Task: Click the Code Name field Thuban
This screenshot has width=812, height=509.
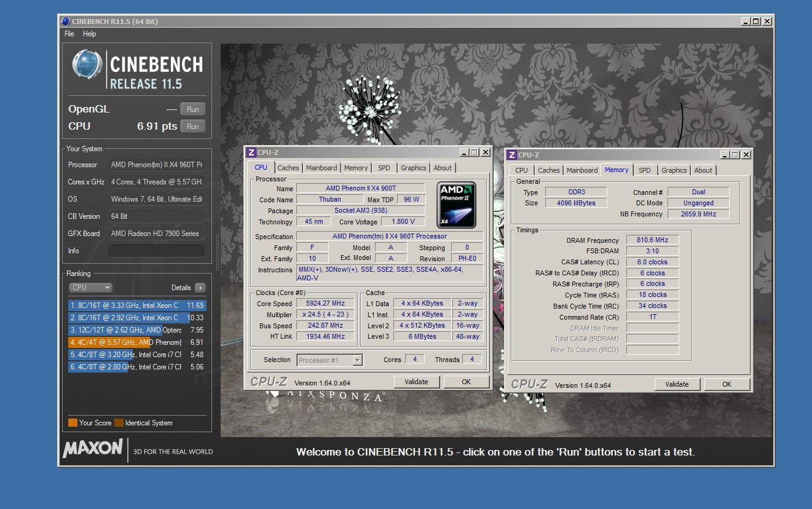Action: click(330, 199)
